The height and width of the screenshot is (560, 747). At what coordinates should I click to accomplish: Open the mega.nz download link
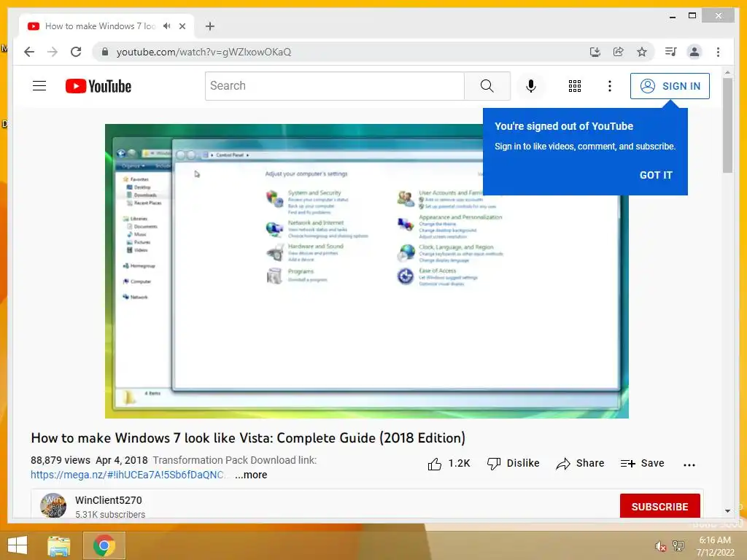point(127,475)
